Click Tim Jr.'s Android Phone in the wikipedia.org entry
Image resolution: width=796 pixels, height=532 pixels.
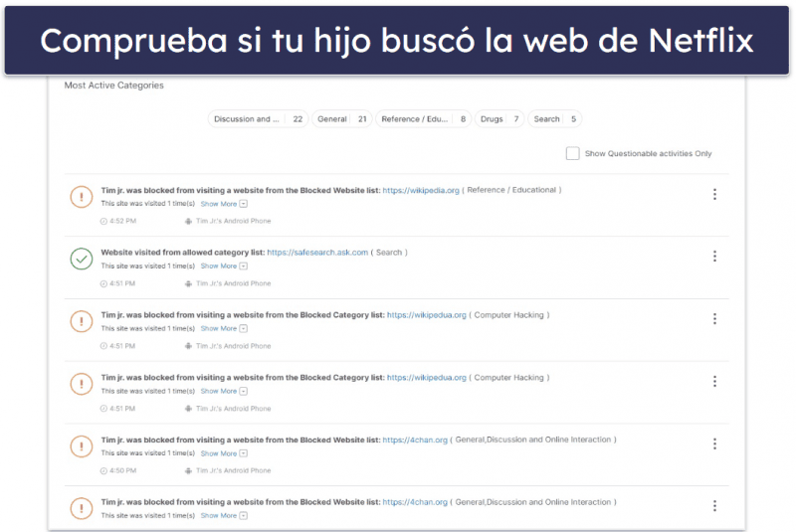pos(234,221)
